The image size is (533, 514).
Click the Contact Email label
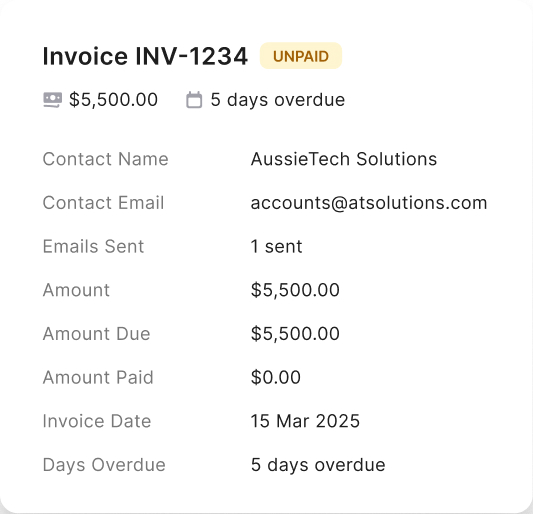[103, 203]
